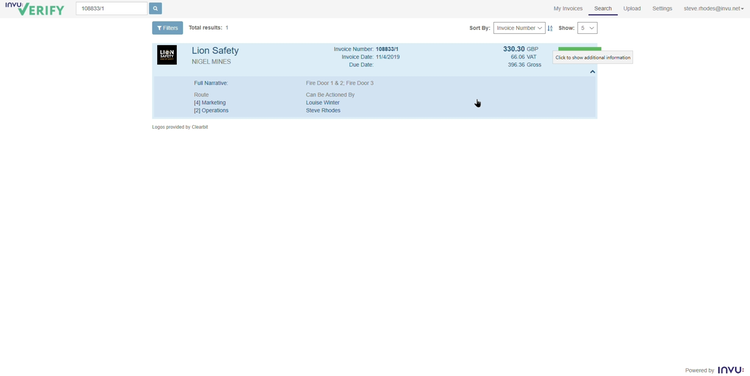This screenshot has width=750, height=376.
Task: Click the [2] Operations route entry
Action: [211, 111]
